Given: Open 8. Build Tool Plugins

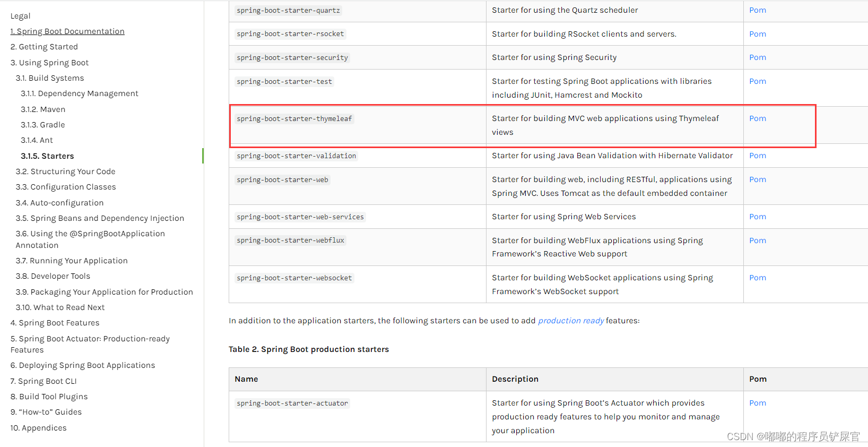Looking at the screenshot, I should click(49, 397).
